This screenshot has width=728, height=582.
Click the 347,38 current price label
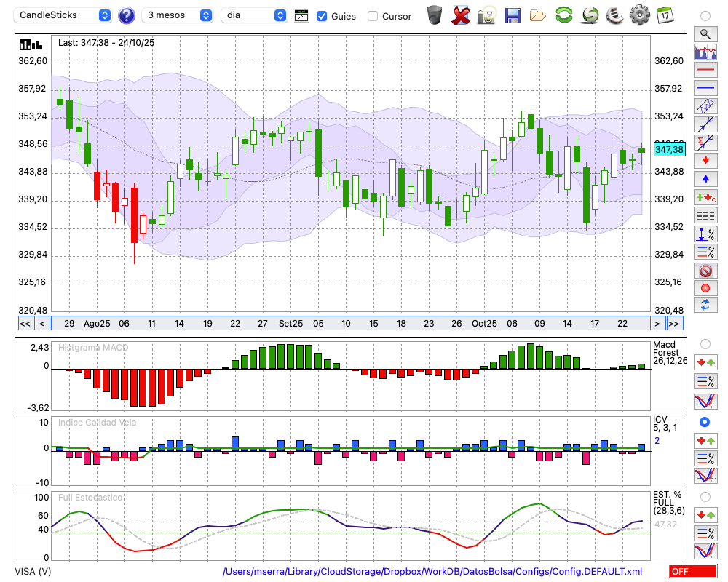point(669,149)
